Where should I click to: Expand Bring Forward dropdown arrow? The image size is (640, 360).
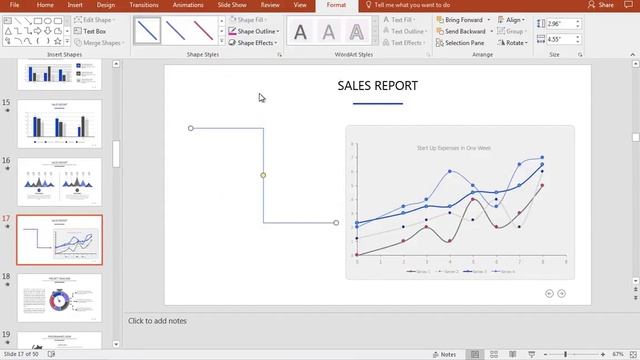click(489, 20)
